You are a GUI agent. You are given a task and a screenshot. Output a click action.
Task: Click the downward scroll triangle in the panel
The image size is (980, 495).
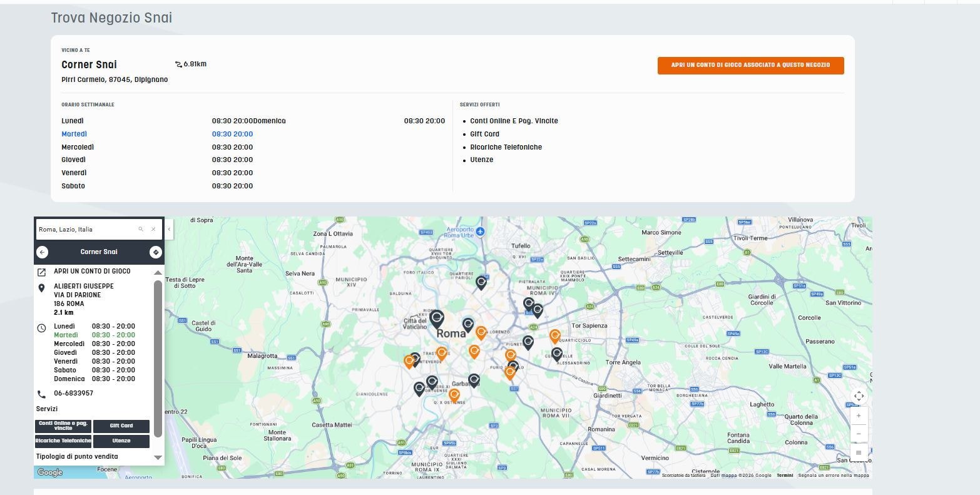point(158,457)
